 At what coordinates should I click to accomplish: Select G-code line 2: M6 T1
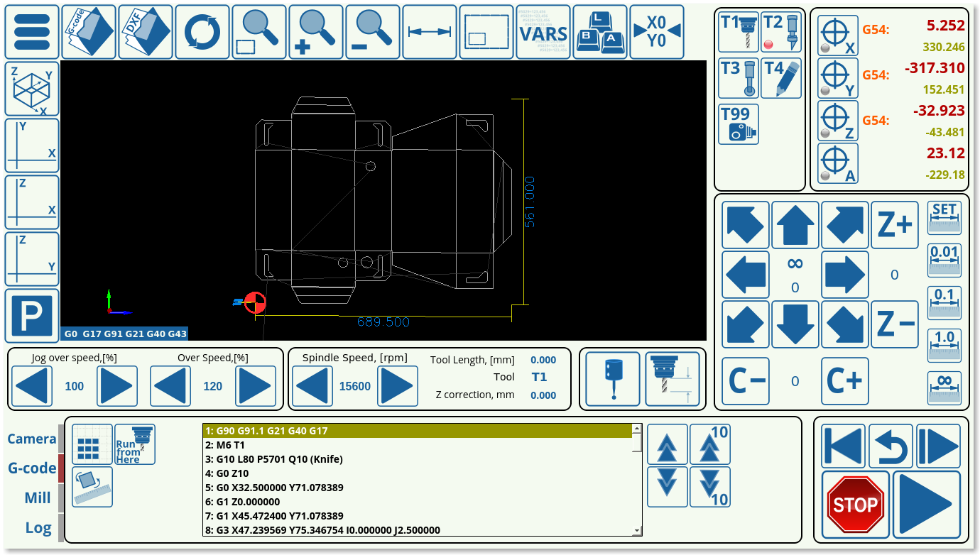[418, 445]
